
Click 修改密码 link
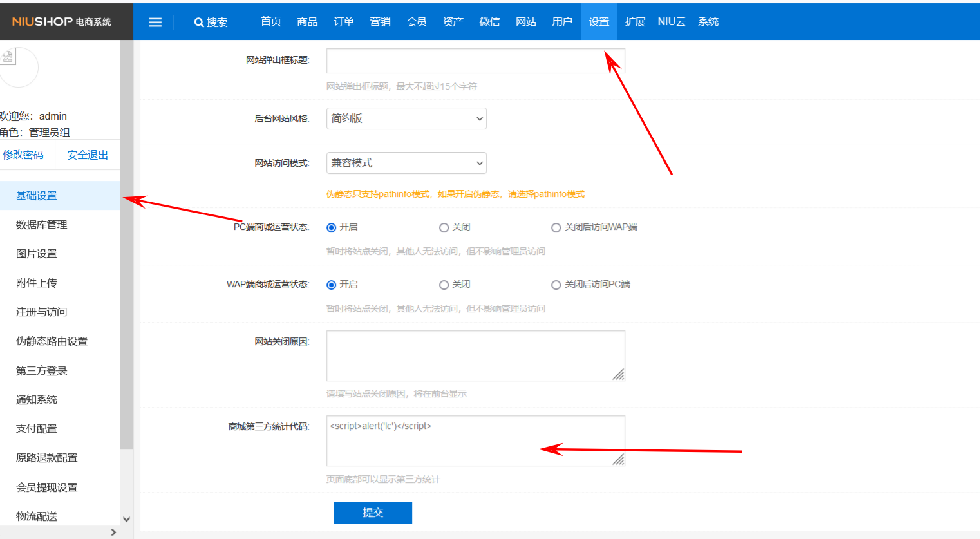23,155
